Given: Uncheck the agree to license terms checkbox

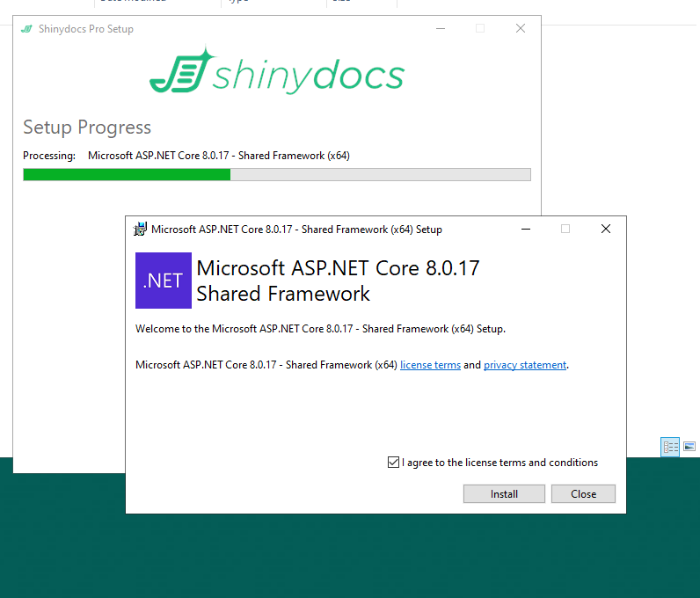Looking at the screenshot, I should click(393, 463).
